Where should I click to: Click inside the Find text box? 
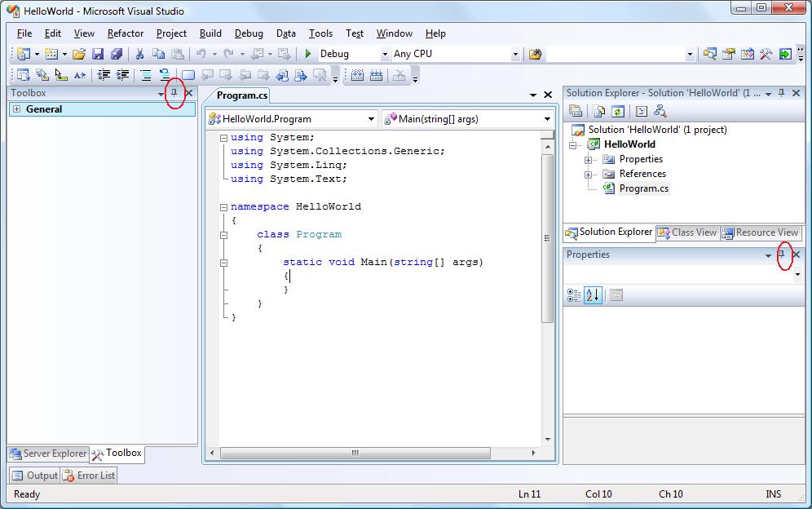coord(616,54)
